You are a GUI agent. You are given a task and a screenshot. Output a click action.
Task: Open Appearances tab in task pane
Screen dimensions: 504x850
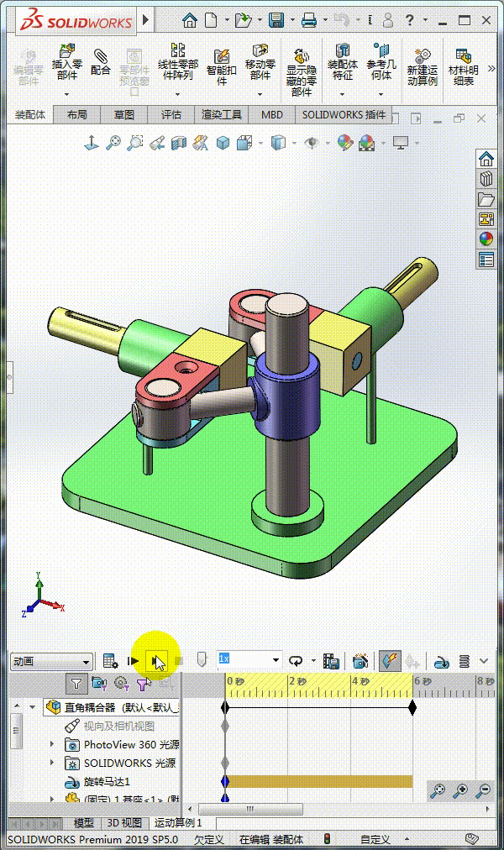click(x=486, y=239)
